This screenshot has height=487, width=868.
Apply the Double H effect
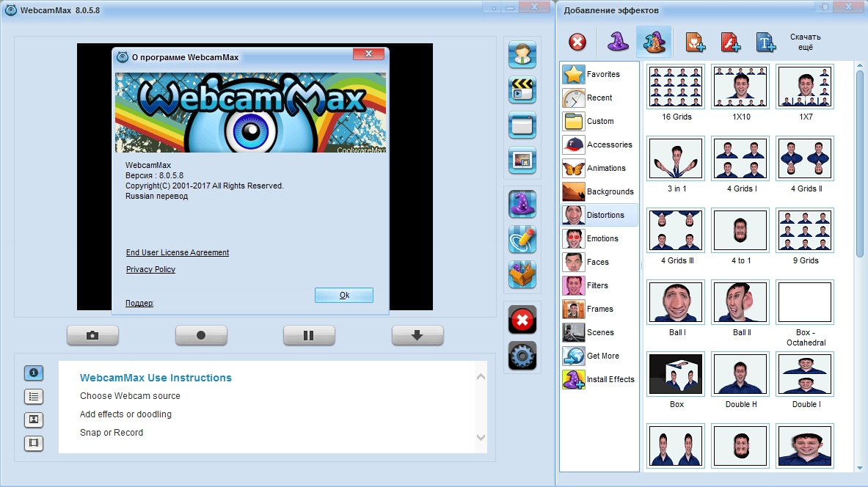coord(740,375)
